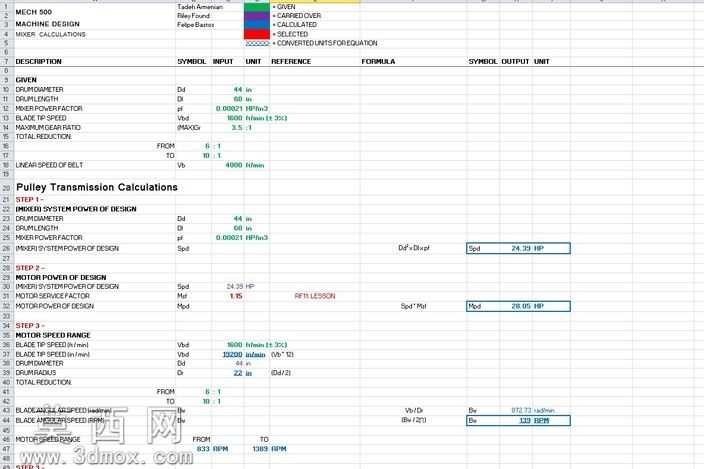Click the STEP 1 label
The height and width of the screenshot is (469, 704).
[30, 200]
